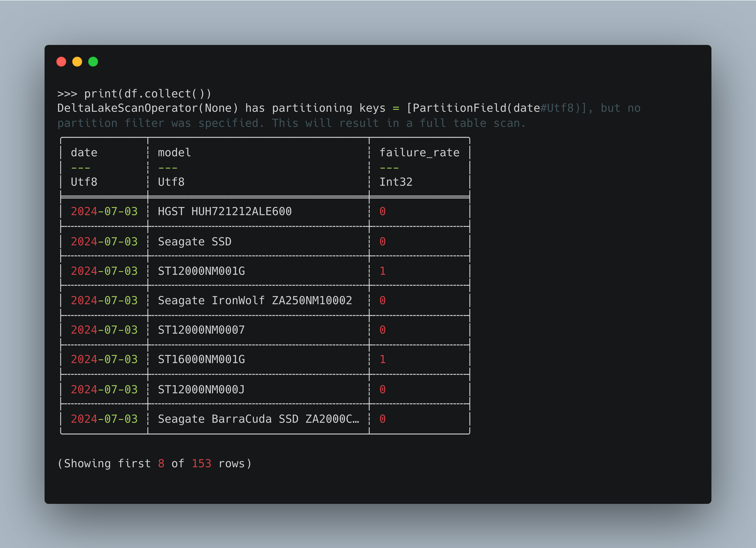Select the Seagate IronWolf ZA250NM10002 entry
756x548 pixels.
(x=255, y=300)
